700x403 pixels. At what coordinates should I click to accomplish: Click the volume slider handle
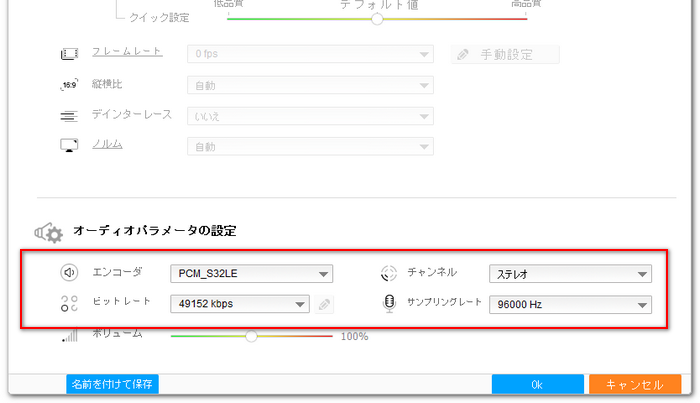click(x=251, y=336)
